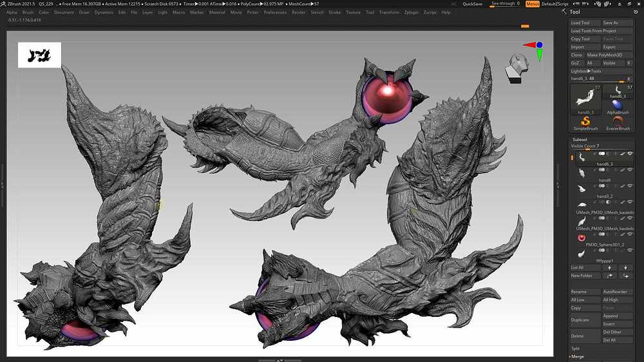
Task: Click the camera orientation head gizmo
Action: [x=516, y=68]
